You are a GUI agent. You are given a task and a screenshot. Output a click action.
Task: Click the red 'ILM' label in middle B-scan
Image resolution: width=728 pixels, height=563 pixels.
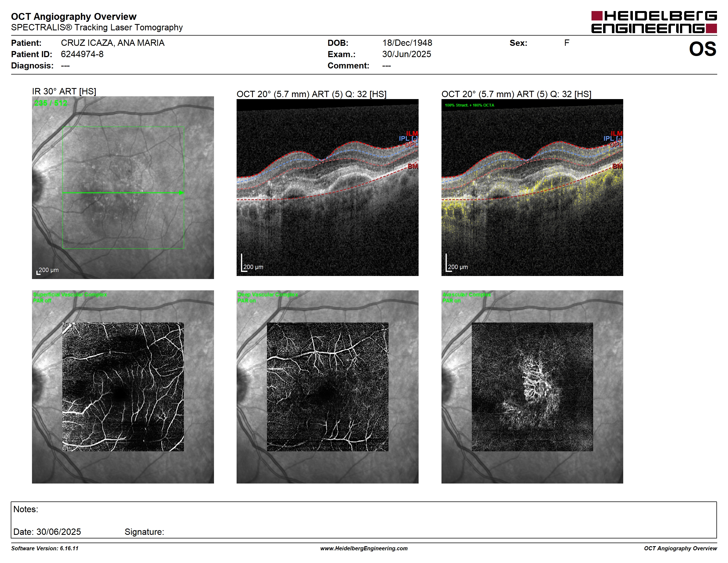coord(412,133)
